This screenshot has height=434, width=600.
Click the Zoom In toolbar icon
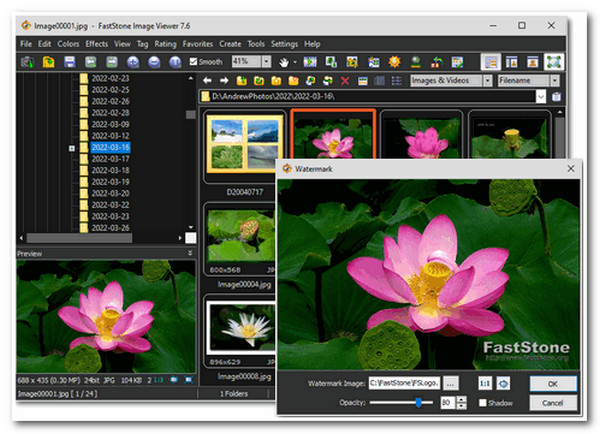click(132, 62)
